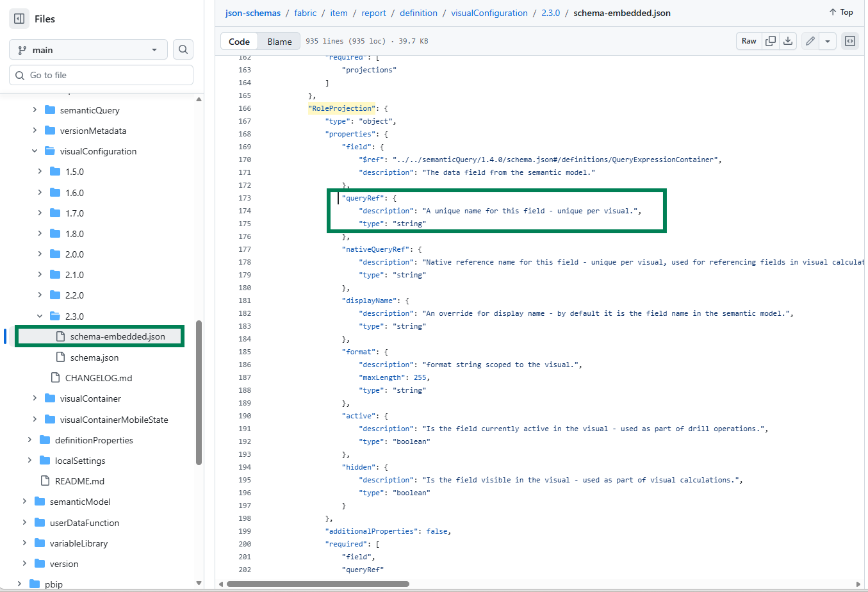Click the file tree vertical scrollbar
Image resolution: width=868 pixels, height=592 pixels.
click(199, 392)
